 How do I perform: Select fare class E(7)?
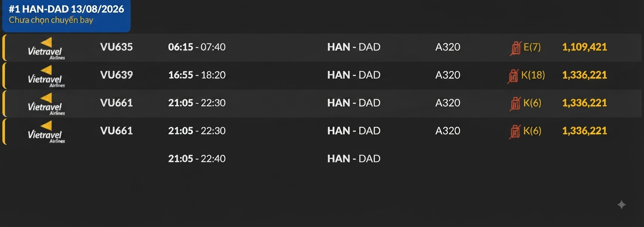pyautogui.click(x=532, y=47)
